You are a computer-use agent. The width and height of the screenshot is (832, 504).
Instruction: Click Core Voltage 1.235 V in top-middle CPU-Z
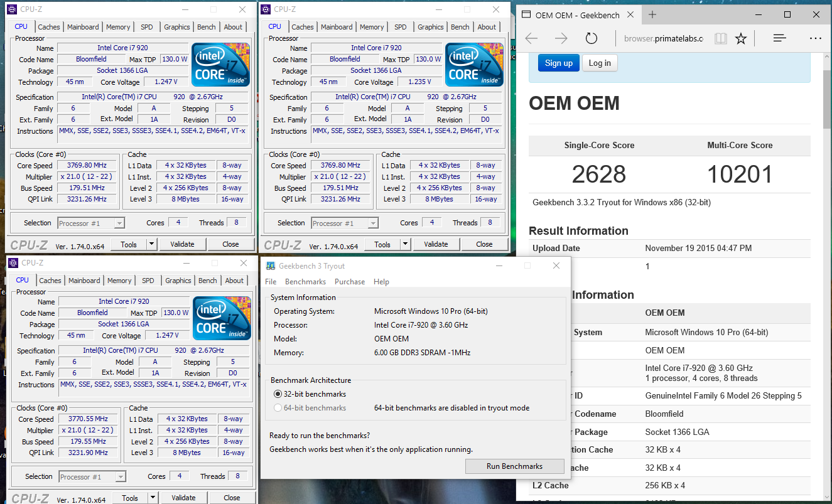[419, 82]
